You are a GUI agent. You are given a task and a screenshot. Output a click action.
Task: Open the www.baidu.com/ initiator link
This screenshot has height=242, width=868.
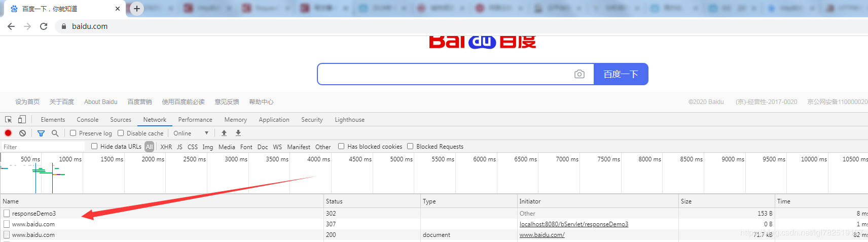[542, 235]
